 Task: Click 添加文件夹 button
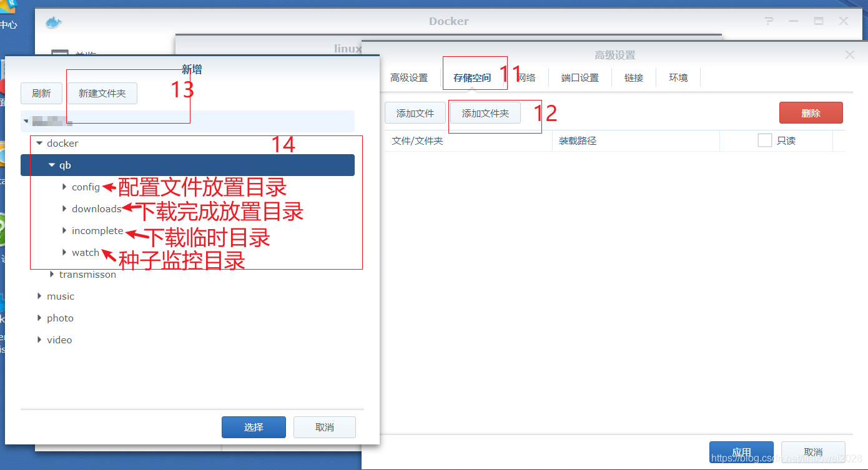pos(486,113)
